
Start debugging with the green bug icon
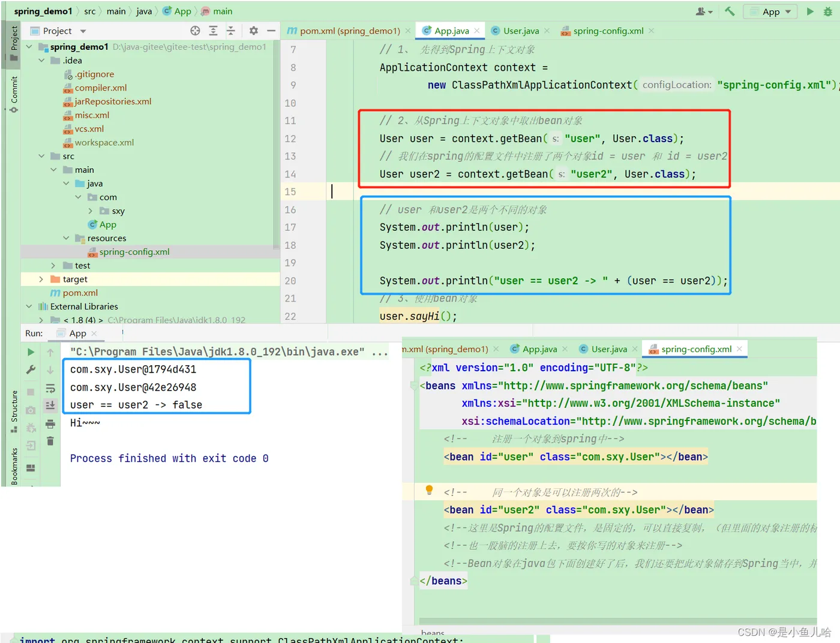(828, 11)
